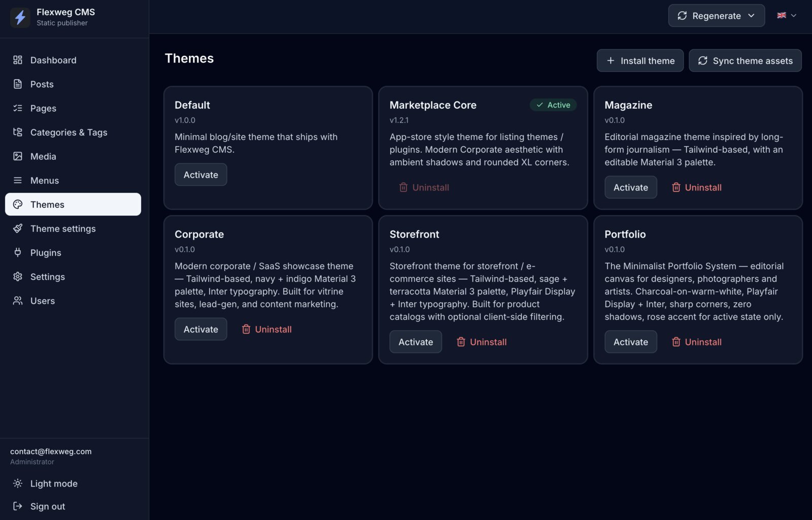812x520 pixels.
Task: Switch to Light mode
Action: [x=73, y=483]
